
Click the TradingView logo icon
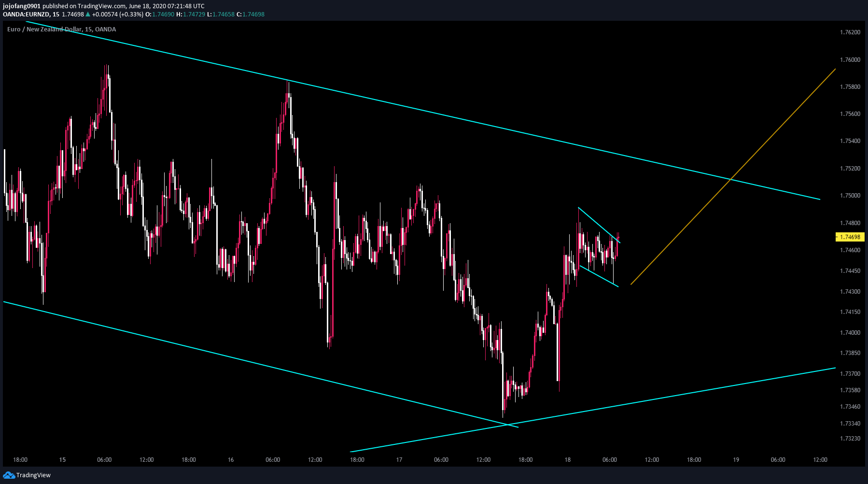[x=9, y=475]
